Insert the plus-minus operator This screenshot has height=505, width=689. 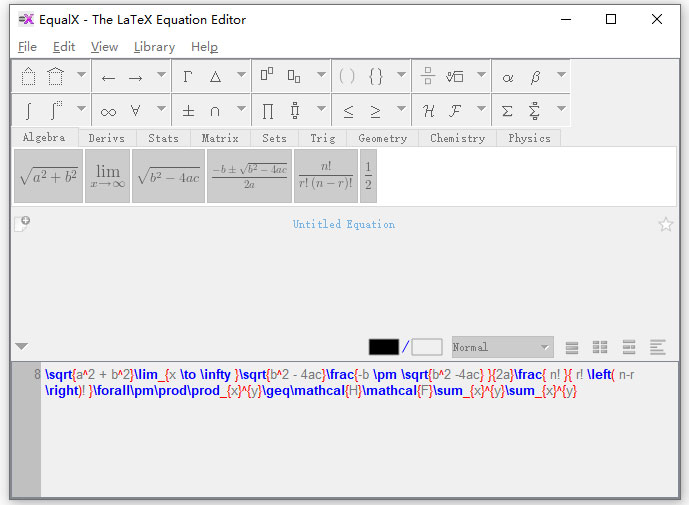coord(188,111)
